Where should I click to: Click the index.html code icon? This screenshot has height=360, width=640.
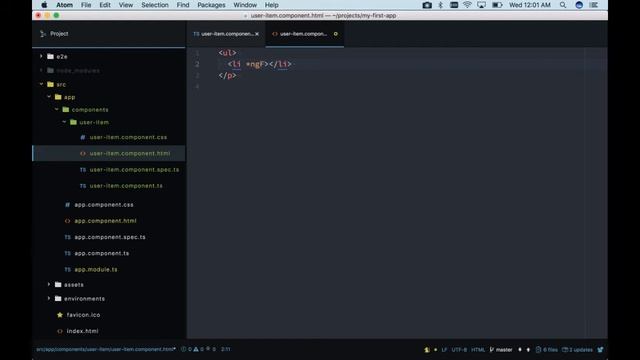(60, 331)
